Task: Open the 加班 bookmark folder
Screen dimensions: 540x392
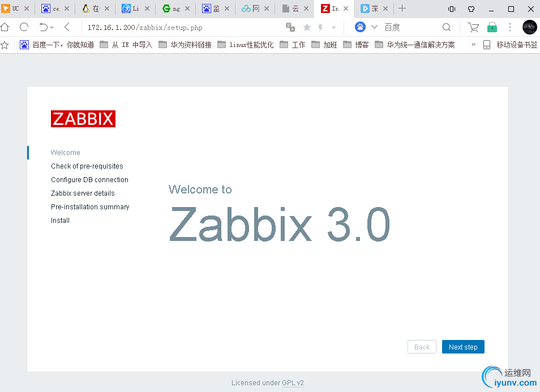Action: click(x=324, y=45)
